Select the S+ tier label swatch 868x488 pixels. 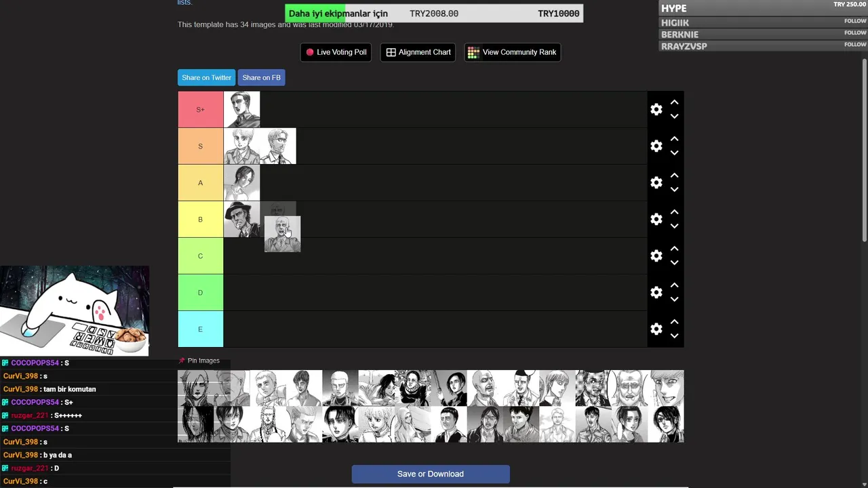[x=200, y=109]
